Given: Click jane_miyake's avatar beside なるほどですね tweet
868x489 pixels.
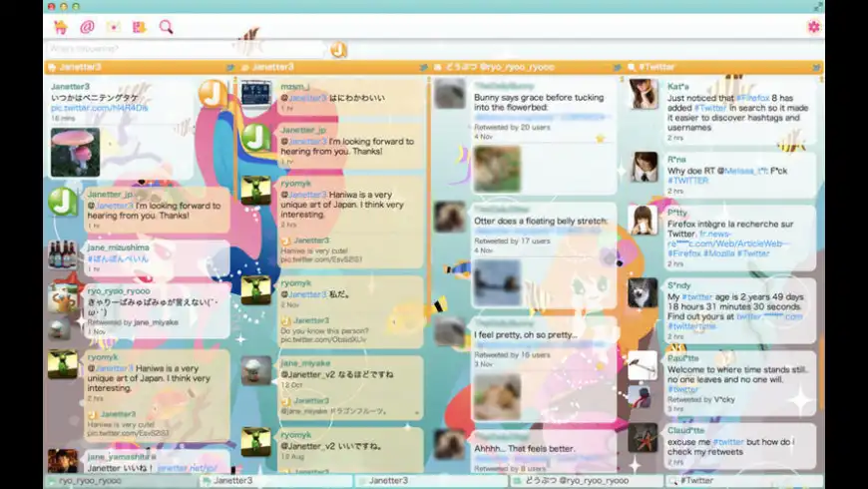Looking at the screenshot, I should point(255,370).
